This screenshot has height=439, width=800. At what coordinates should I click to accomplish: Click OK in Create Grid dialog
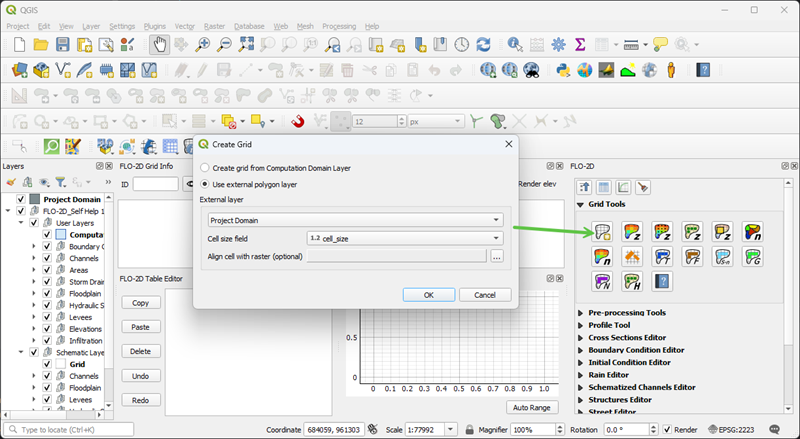pos(428,295)
